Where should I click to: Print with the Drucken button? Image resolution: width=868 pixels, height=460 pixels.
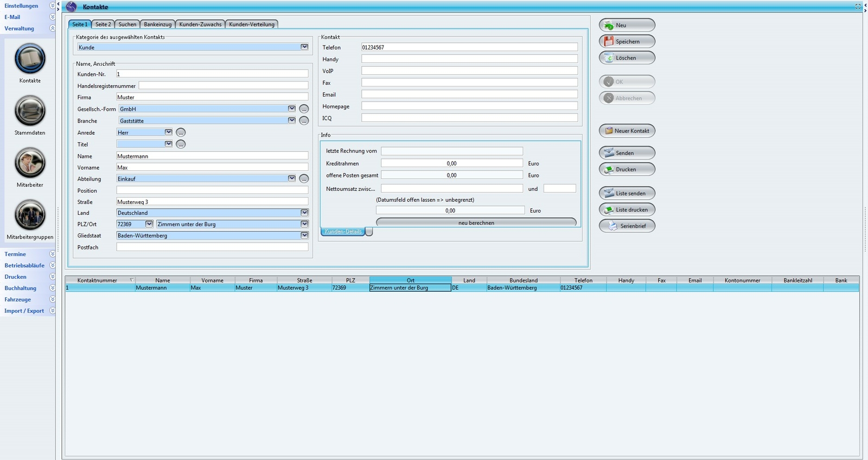point(627,169)
